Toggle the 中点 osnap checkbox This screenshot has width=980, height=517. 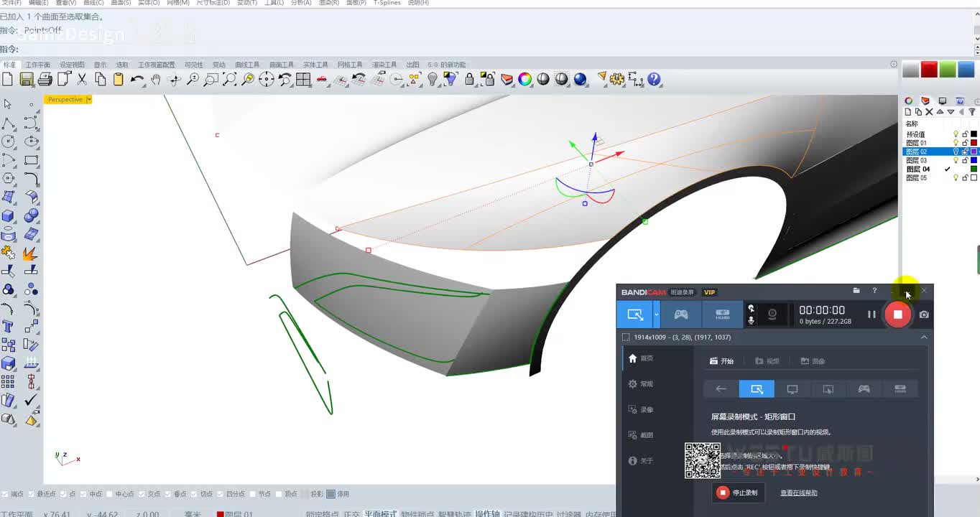coord(84,494)
